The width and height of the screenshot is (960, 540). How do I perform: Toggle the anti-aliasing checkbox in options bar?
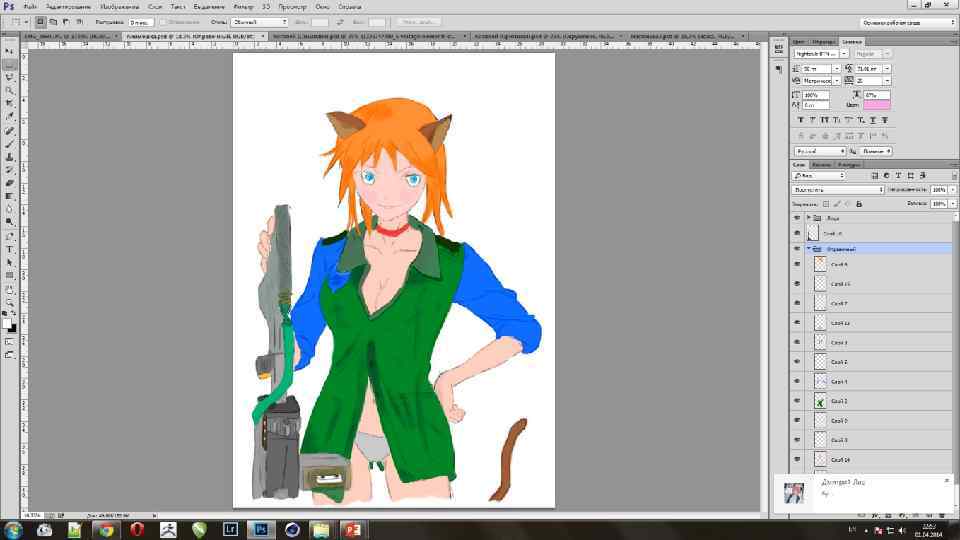click(163, 22)
